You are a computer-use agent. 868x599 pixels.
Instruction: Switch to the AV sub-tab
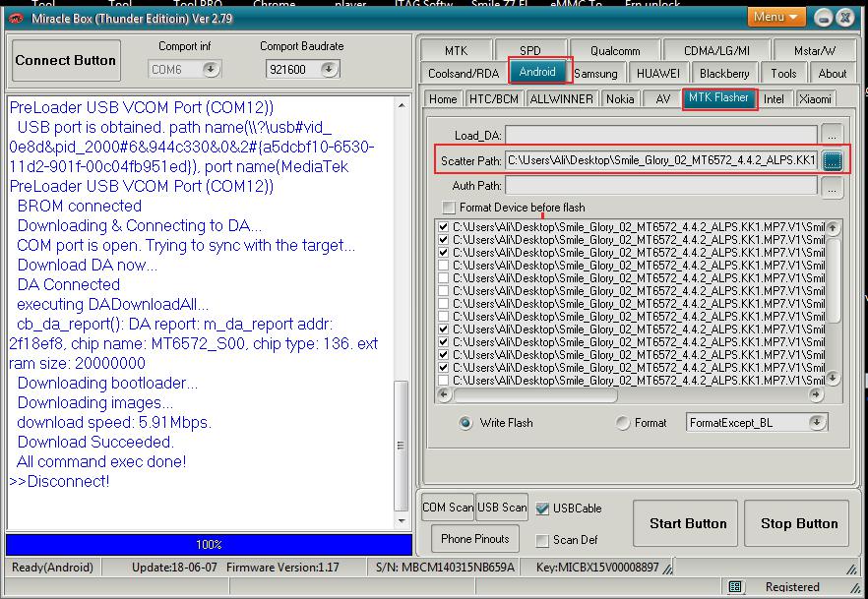662,99
